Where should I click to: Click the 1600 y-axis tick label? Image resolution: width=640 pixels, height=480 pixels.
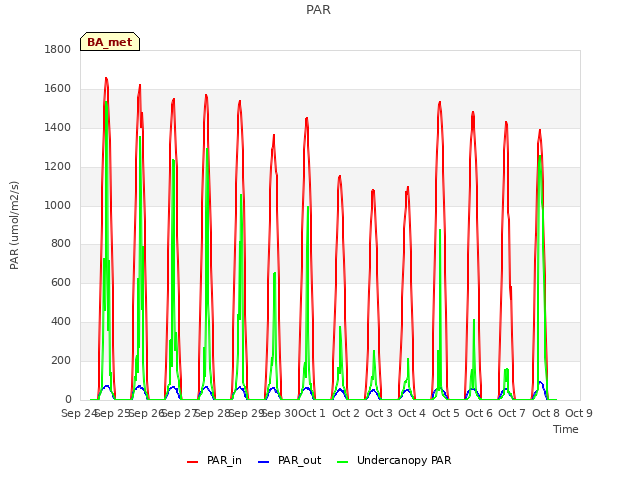click(x=58, y=89)
